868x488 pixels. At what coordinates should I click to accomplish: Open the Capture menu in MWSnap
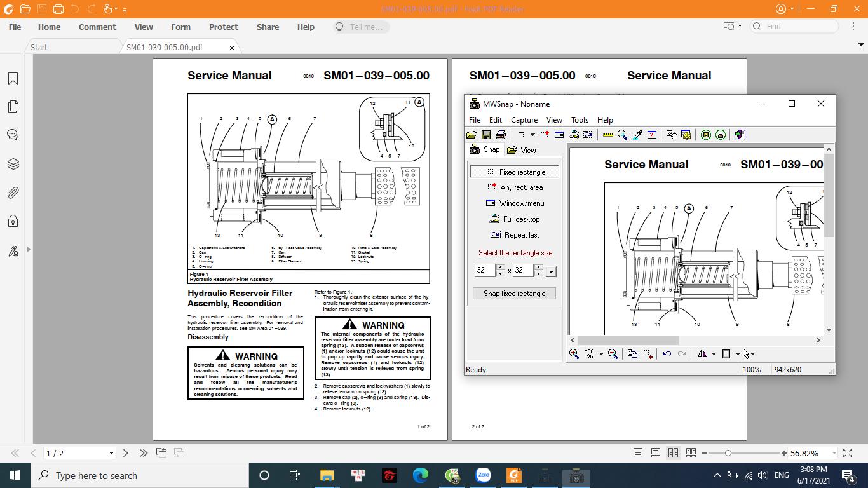[524, 120]
